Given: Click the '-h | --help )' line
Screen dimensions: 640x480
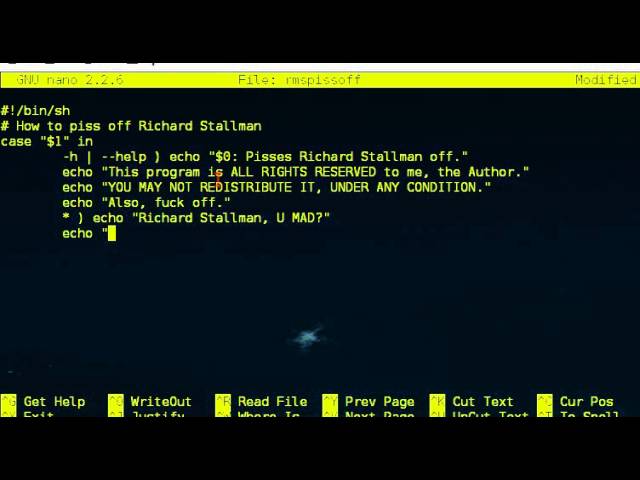Looking at the screenshot, I should click(x=265, y=157).
